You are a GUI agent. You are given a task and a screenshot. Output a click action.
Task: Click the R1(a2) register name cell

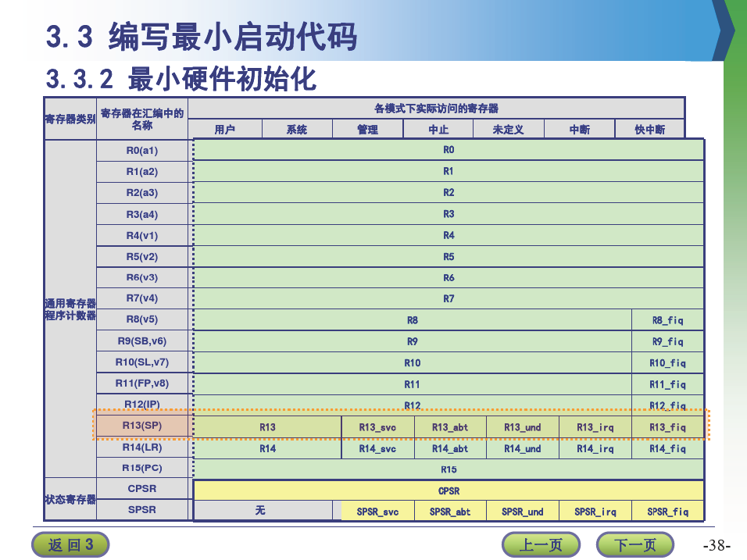click(142, 172)
